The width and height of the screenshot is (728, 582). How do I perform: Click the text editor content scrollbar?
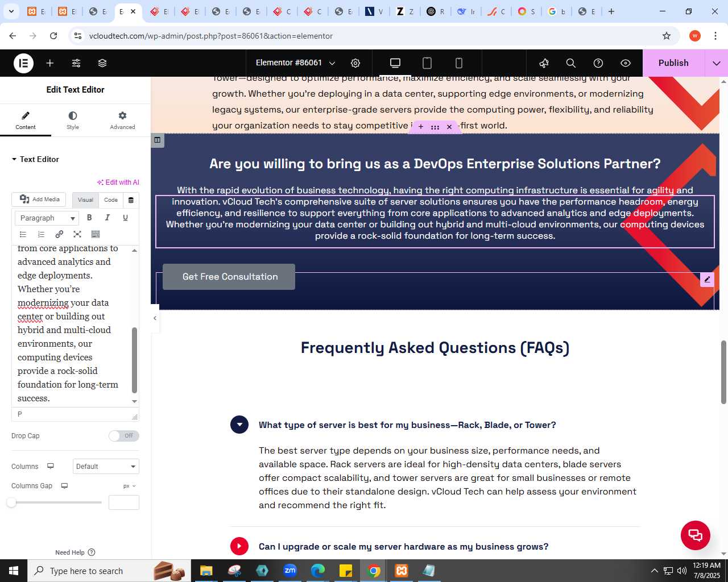[x=135, y=360]
